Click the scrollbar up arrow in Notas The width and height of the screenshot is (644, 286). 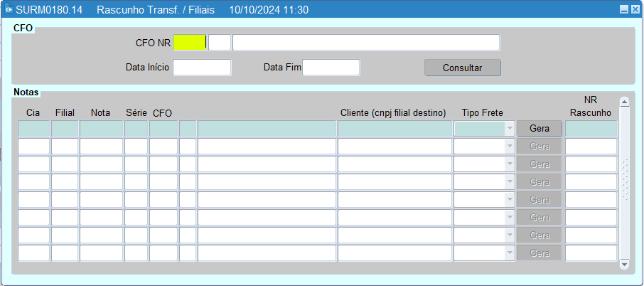625,102
